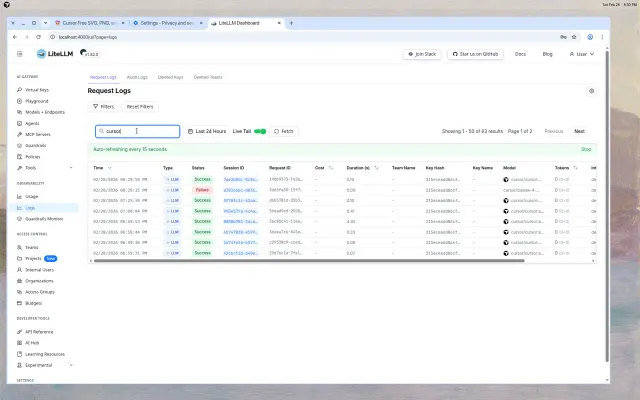Open Usage under Observability
Image resolution: width=640 pixels, height=400 pixels.
31,196
